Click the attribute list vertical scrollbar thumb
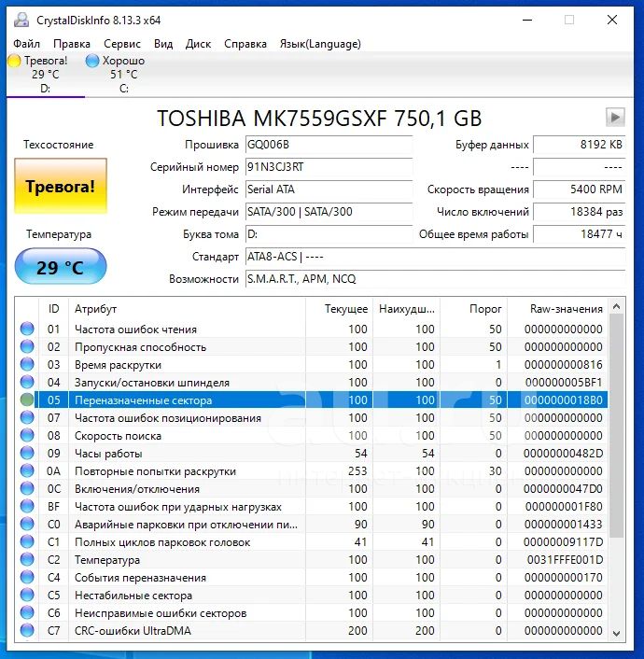Viewport: 644px width, 659px height. point(616,426)
